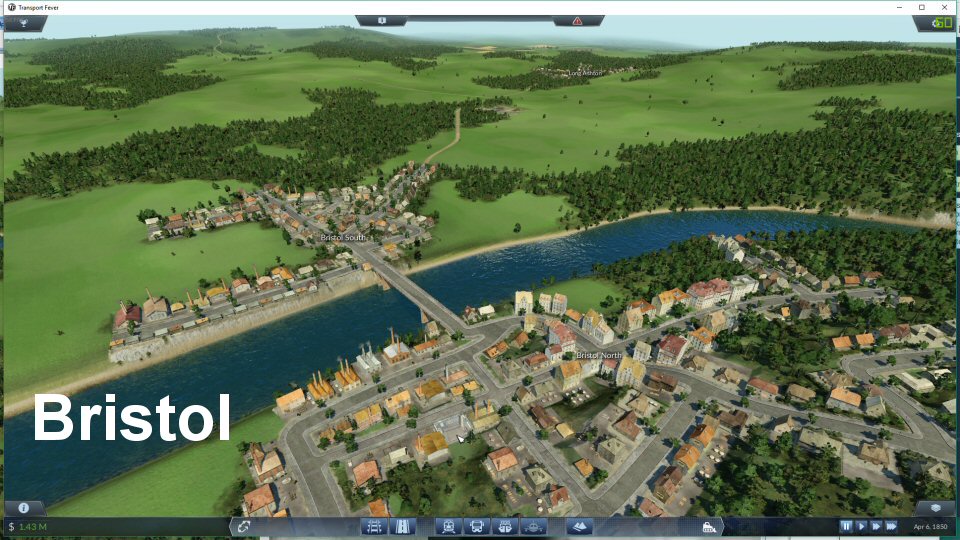Maximize the Transport Fever window
This screenshot has width=960, height=540.
922,7
